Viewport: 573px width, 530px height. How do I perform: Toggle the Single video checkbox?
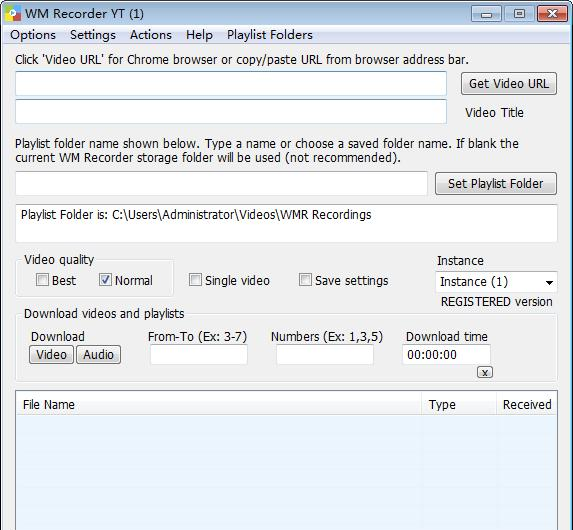pyautogui.click(x=195, y=280)
